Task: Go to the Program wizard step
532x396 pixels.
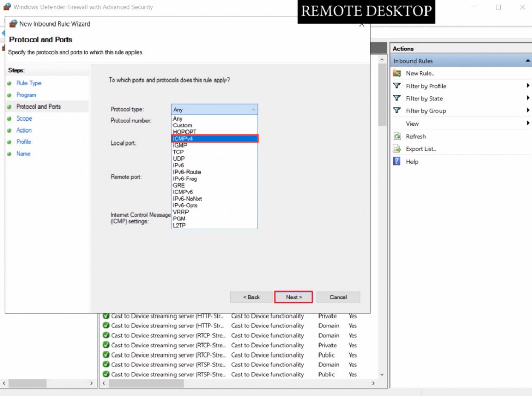Action: tap(26, 95)
